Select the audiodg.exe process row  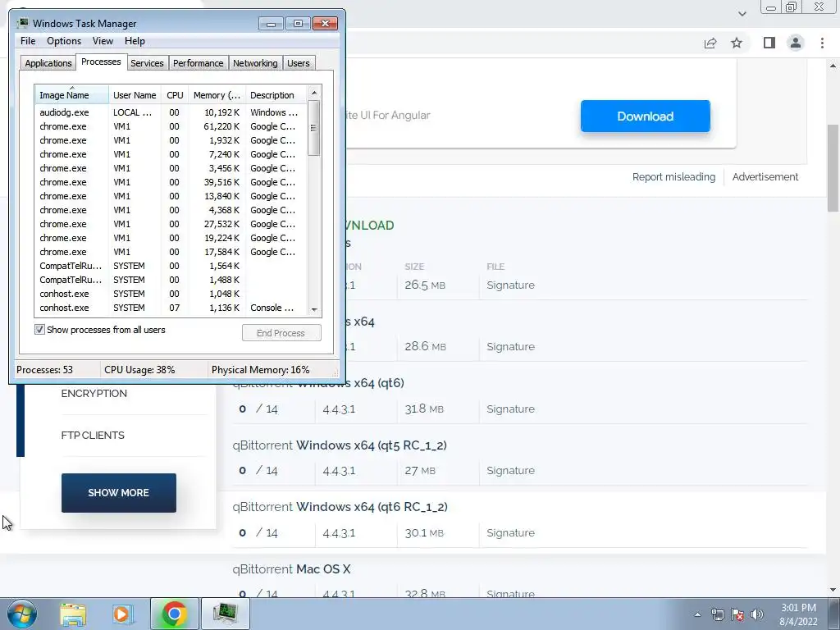[x=171, y=112]
